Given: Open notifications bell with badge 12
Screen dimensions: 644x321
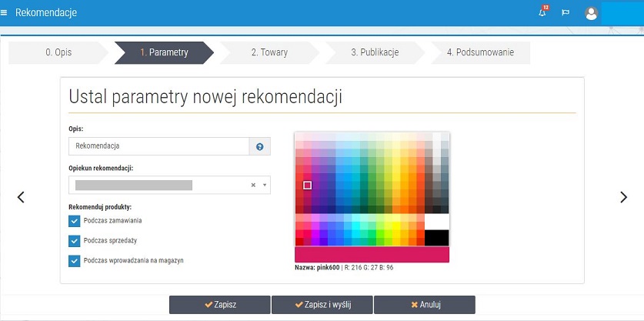Looking at the screenshot, I should point(543,12).
